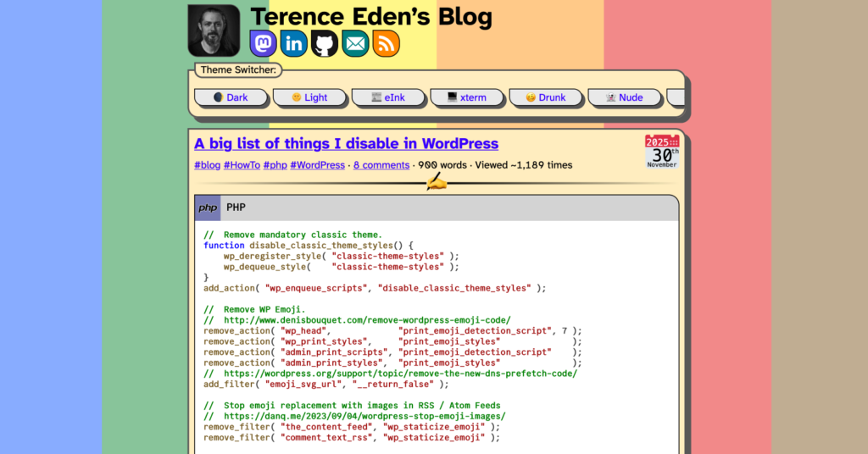Follow the #WordPress tag link

click(317, 165)
